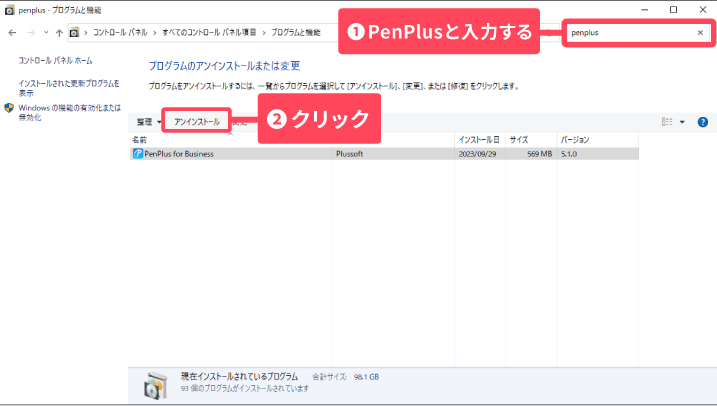Viewport: 717px width, 406px height.
Task: Select コントロール パネル breadcrumb
Action: (x=120, y=32)
